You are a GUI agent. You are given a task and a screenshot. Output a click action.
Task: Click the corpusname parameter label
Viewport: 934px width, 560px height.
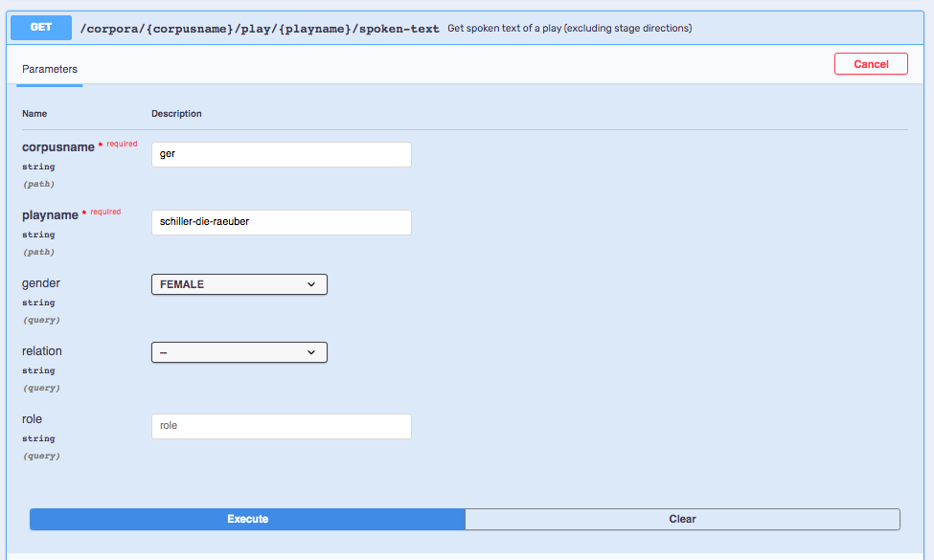(57, 147)
